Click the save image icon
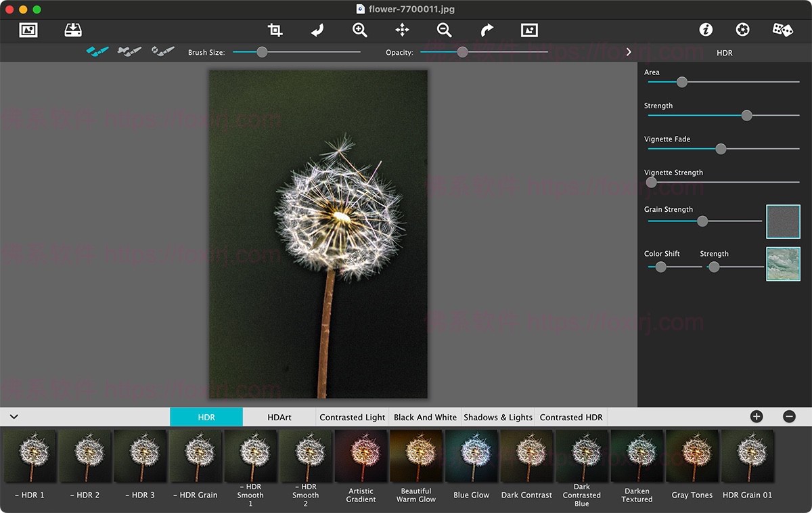The image size is (812, 513). [73, 30]
